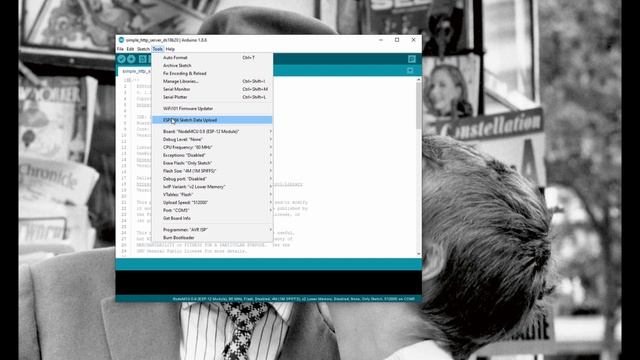Select Burn Bootloader entry

pyautogui.click(x=212, y=238)
